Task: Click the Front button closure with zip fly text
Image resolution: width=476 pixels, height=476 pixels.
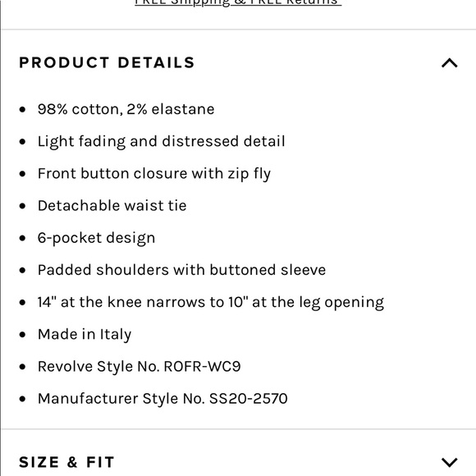Action: click(x=154, y=174)
